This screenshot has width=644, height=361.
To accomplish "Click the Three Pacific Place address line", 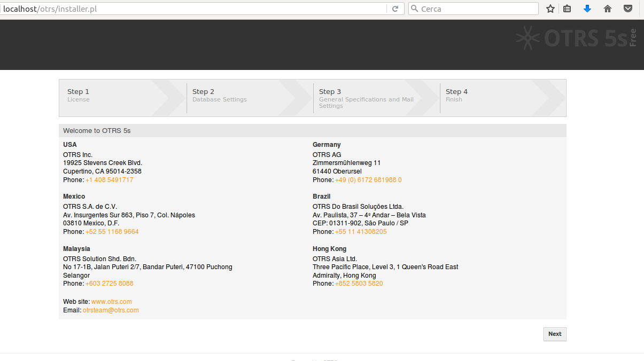I will point(385,267).
